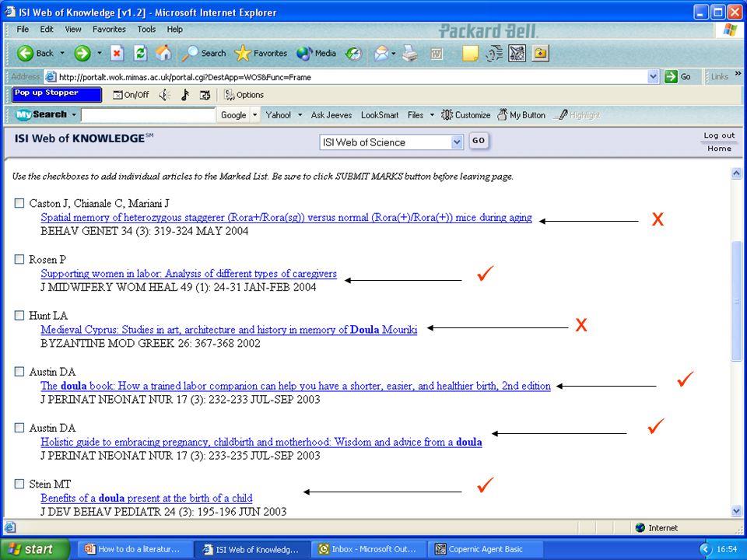
Task: Click the Messenger figure icon in toolbar
Action: click(x=494, y=54)
